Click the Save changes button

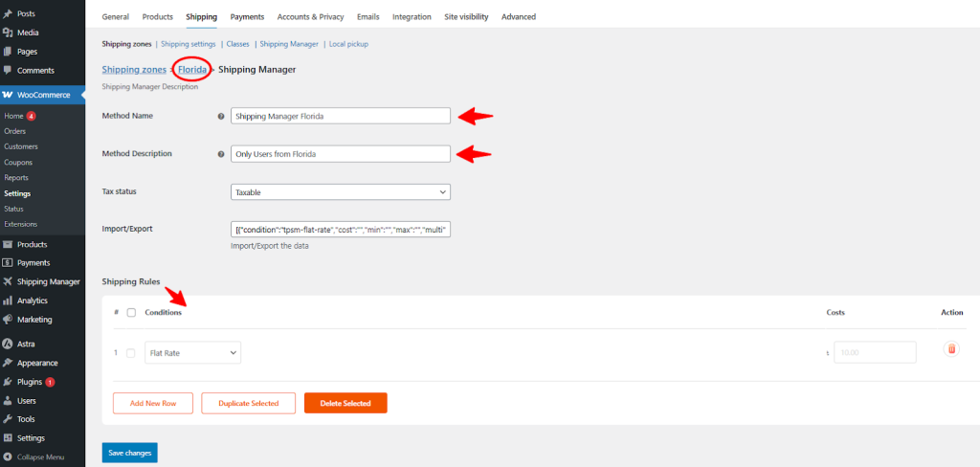[129, 453]
